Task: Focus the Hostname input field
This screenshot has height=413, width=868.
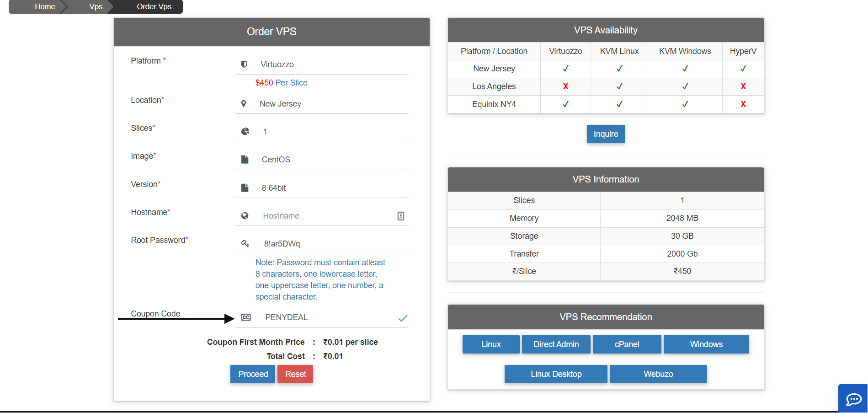Action: pyautogui.click(x=321, y=216)
